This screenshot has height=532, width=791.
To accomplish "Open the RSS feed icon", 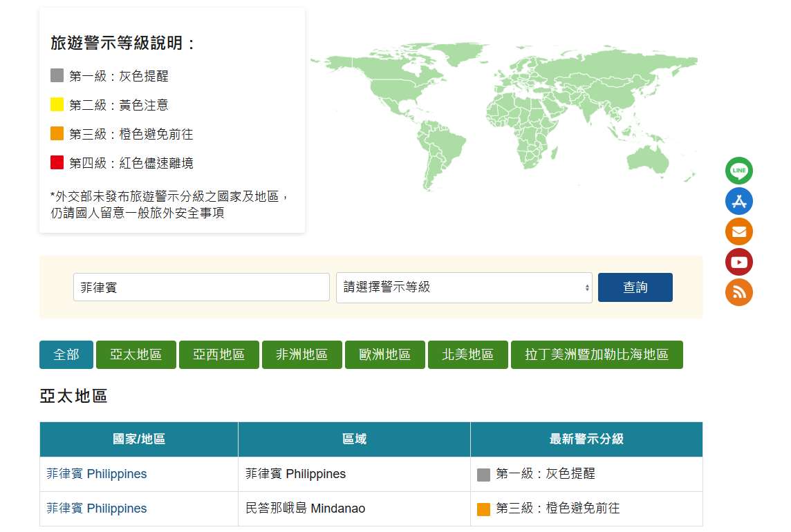I will 738,292.
